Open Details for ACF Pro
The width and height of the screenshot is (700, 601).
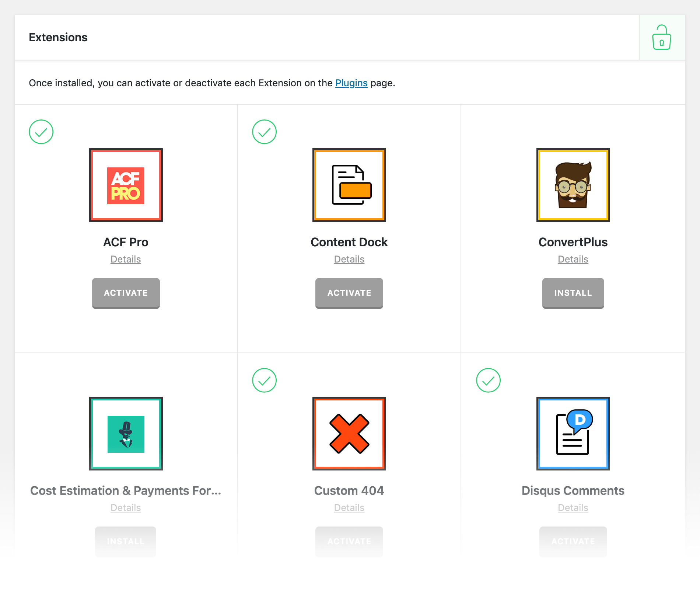coord(126,259)
